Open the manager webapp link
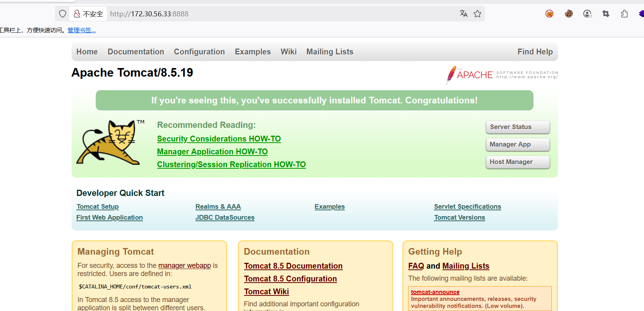This screenshot has width=644, height=311. (x=184, y=266)
